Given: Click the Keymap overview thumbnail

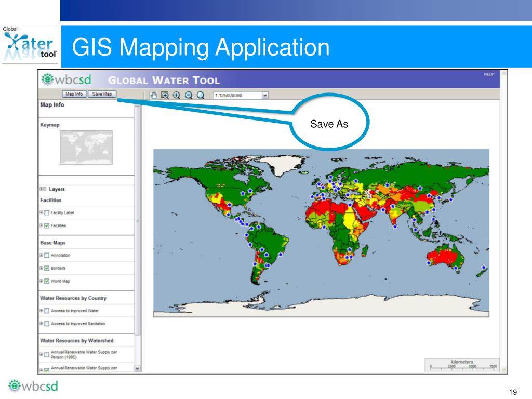Looking at the screenshot, I should pos(87,148).
